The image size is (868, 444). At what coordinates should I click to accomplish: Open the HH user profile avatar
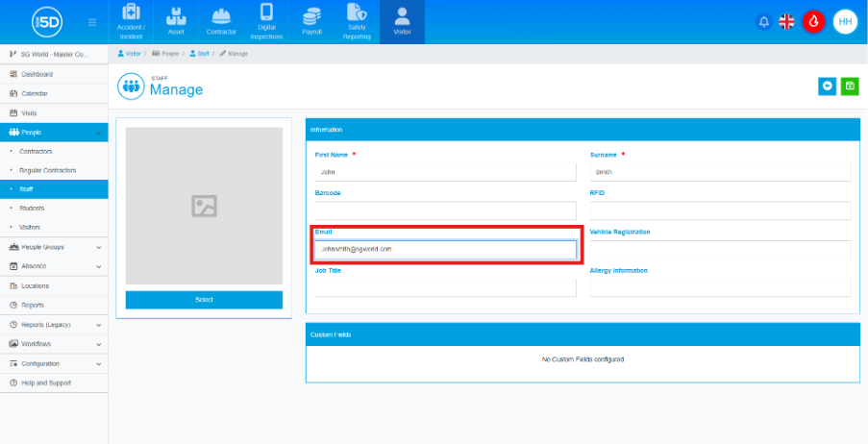coord(845,22)
